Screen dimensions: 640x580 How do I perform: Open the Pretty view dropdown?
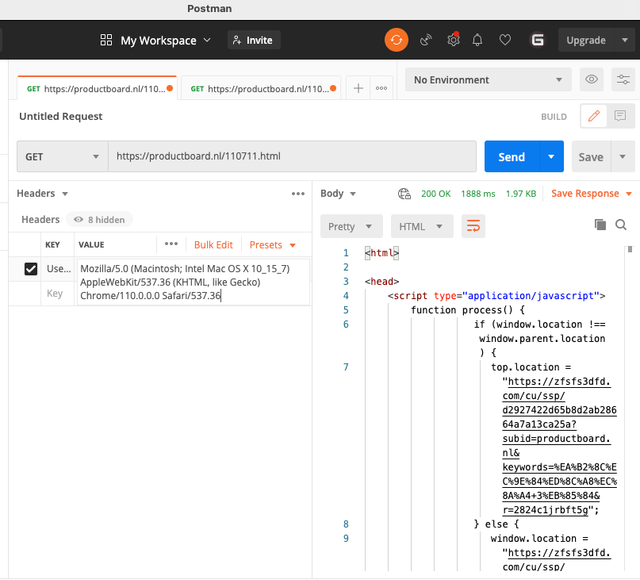pyautogui.click(x=350, y=226)
